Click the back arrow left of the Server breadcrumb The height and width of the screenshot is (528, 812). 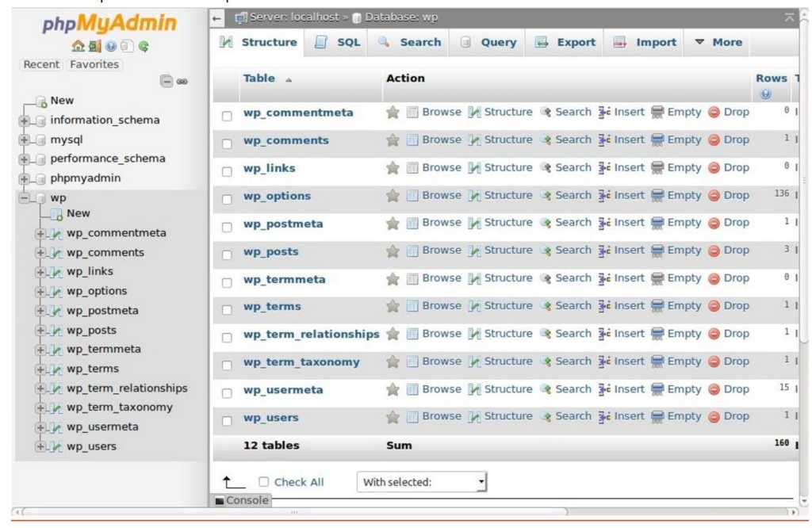tap(217, 18)
